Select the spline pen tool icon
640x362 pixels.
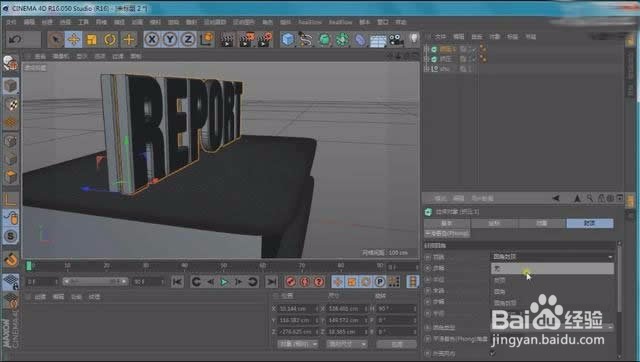306,40
